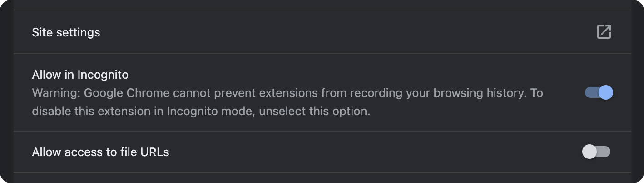Click the arrow inside the Site settings icon

(x=606, y=30)
